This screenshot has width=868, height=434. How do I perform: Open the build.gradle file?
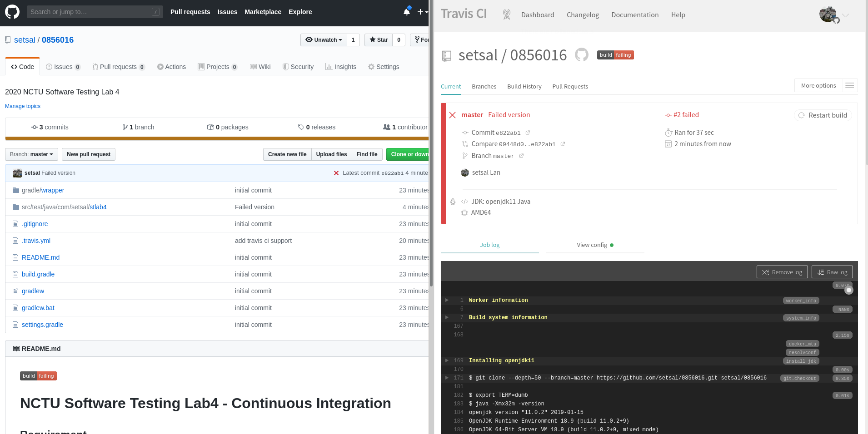[x=38, y=274]
